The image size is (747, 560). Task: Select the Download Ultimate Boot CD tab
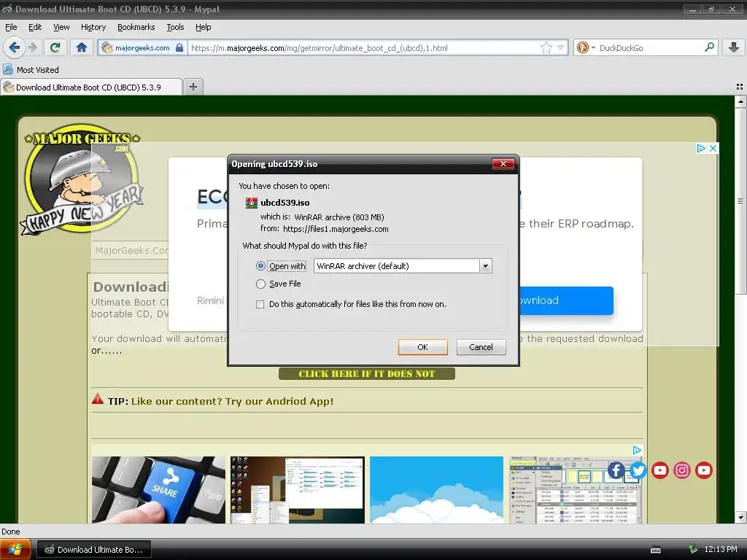pos(91,87)
